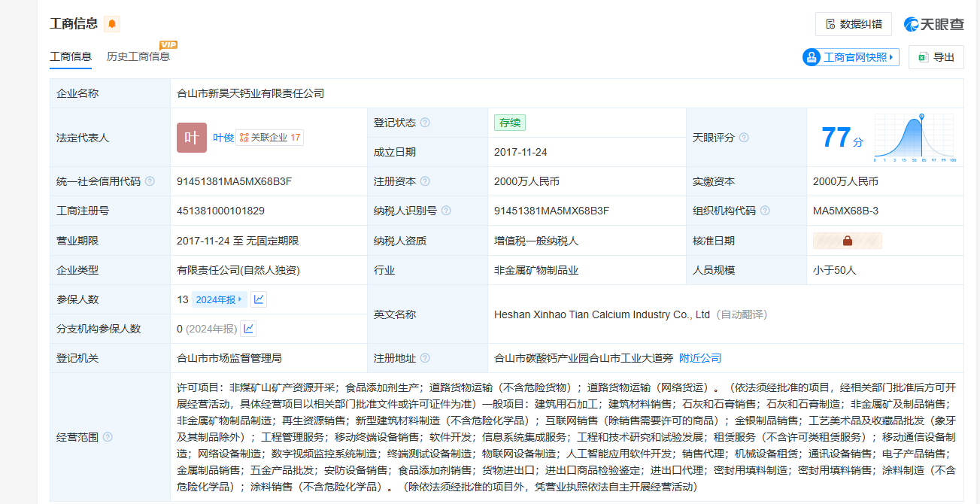Click the 叶俊 legal representative link
The width and height of the screenshot is (980, 504).
point(223,138)
